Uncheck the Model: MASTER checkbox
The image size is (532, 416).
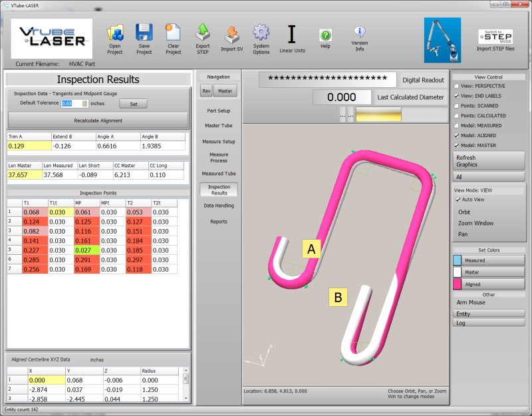456,145
